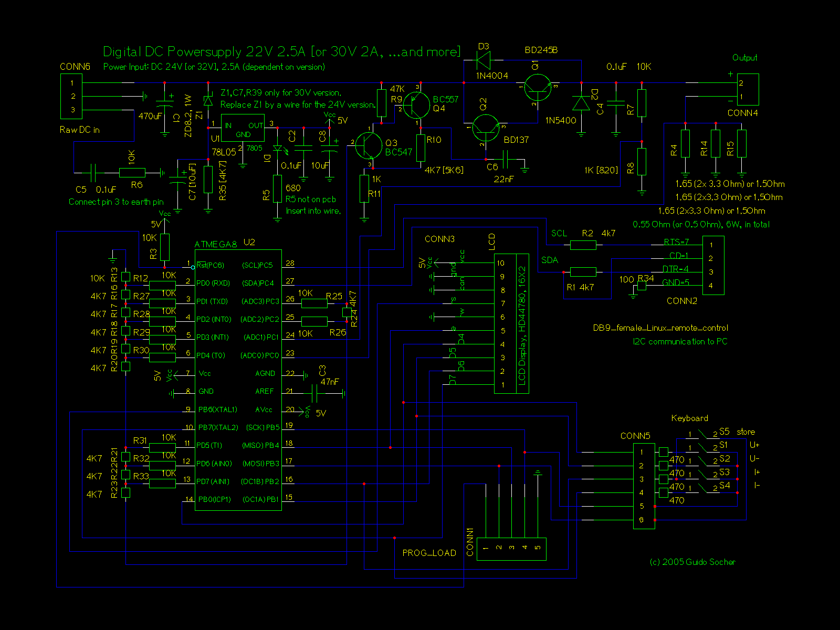Click the CONN4 output connector
The height and width of the screenshot is (630, 840).
[748, 90]
